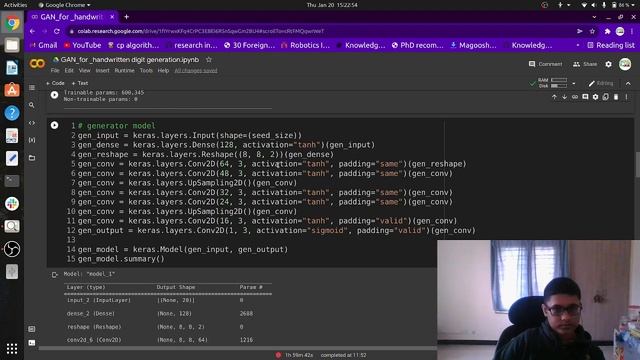
Task: Click the horizontal scrollbar below cell output
Action: [x=238, y=348]
